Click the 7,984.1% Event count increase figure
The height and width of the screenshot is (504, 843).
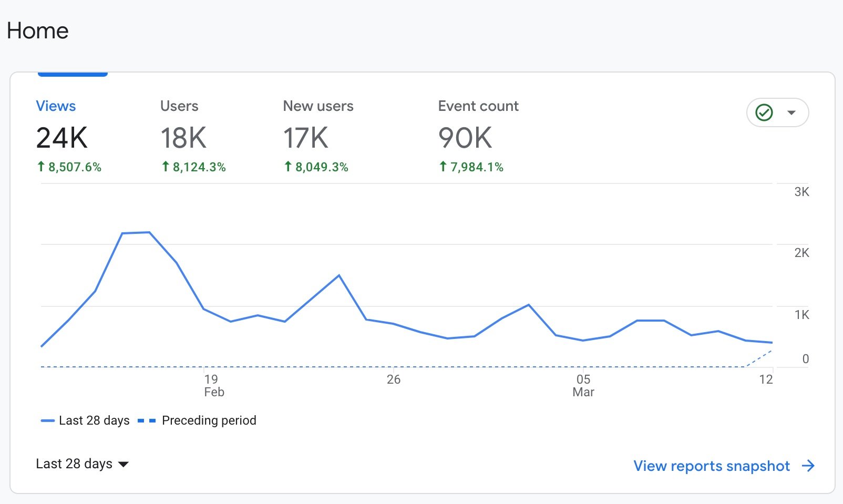(x=471, y=167)
